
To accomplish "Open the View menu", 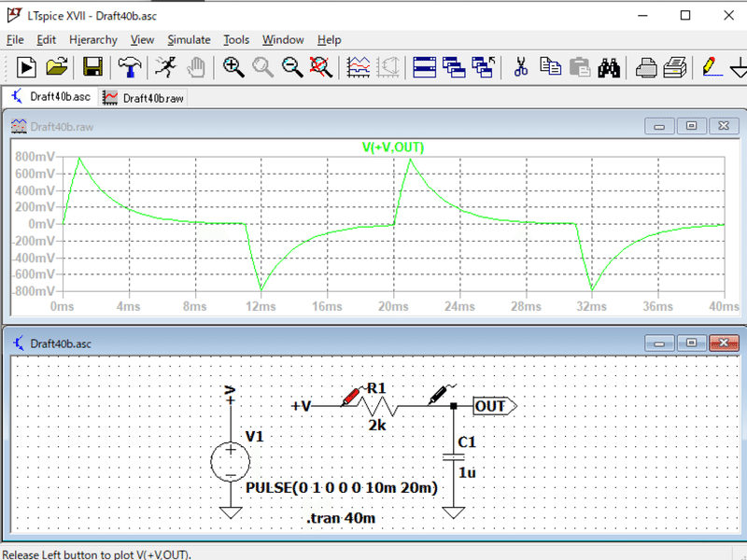I will [x=142, y=40].
